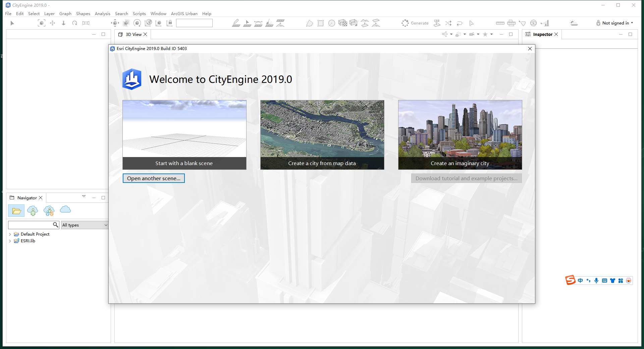Open the Navigator view menu triangle
Screen dimensions: 644x349
(84, 196)
